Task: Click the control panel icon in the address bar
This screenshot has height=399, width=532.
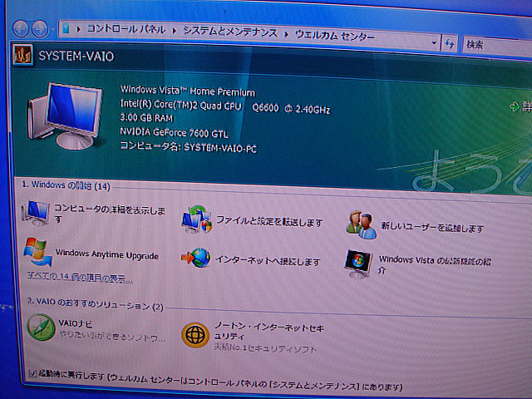Action: [66, 29]
